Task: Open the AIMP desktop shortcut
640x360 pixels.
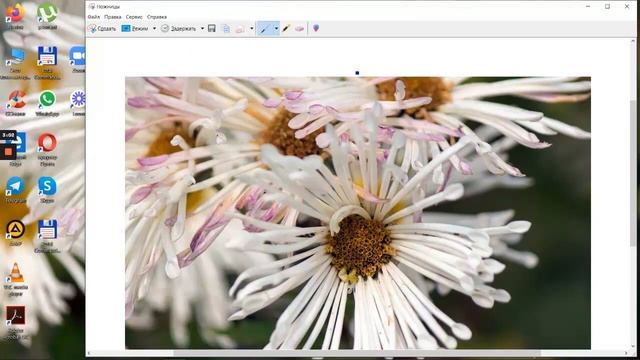Action: pyautogui.click(x=16, y=233)
